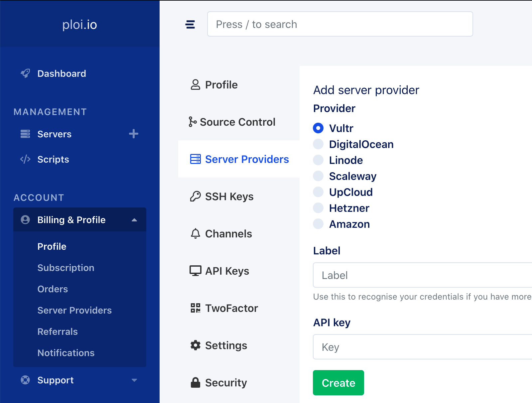This screenshot has width=532, height=403.
Task: Select the DigitalOcean provider radio button
Action: click(318, 144)
